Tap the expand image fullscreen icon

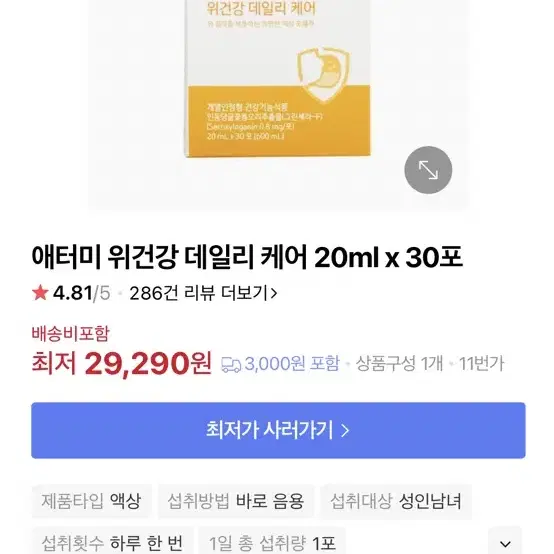[428, 170]
